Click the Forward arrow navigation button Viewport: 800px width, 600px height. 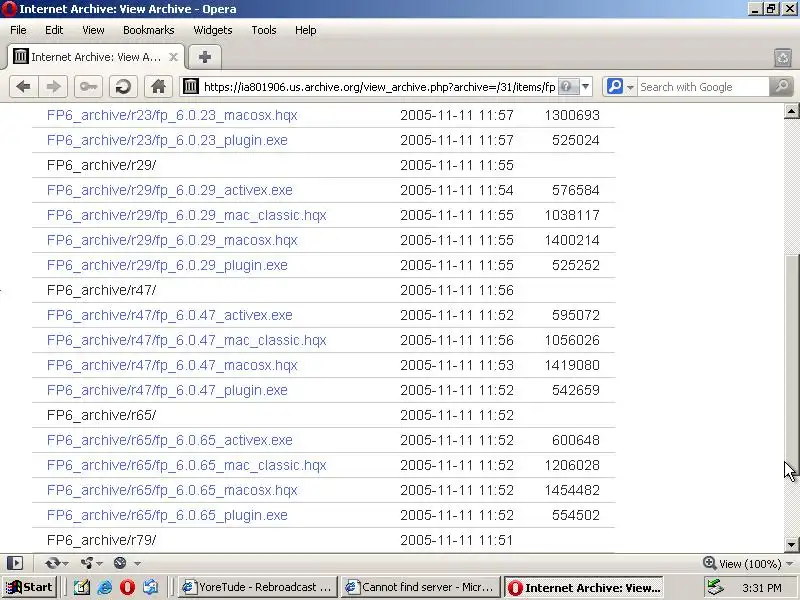(53, 87)
